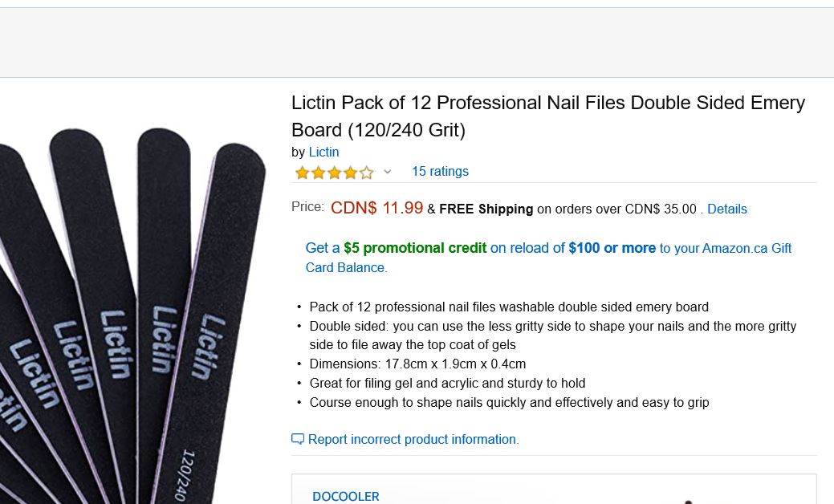Click the CDN$ 11.99 price
Screen dimensions: 834x504
pos(376,208)
